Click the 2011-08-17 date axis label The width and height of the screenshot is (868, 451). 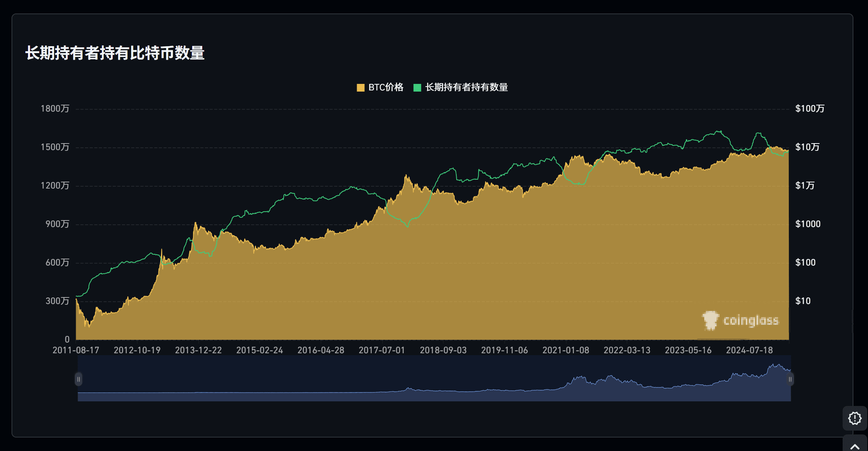pyautogui.click(x=76, y=350)
